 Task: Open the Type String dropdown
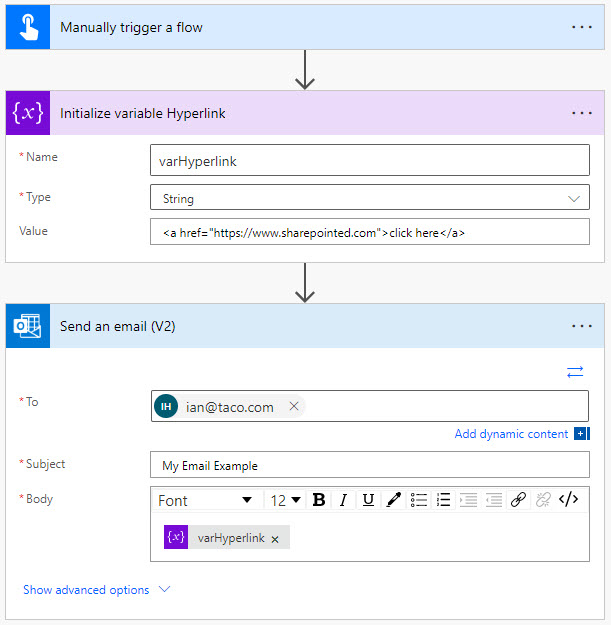click(x=369, y=197)
